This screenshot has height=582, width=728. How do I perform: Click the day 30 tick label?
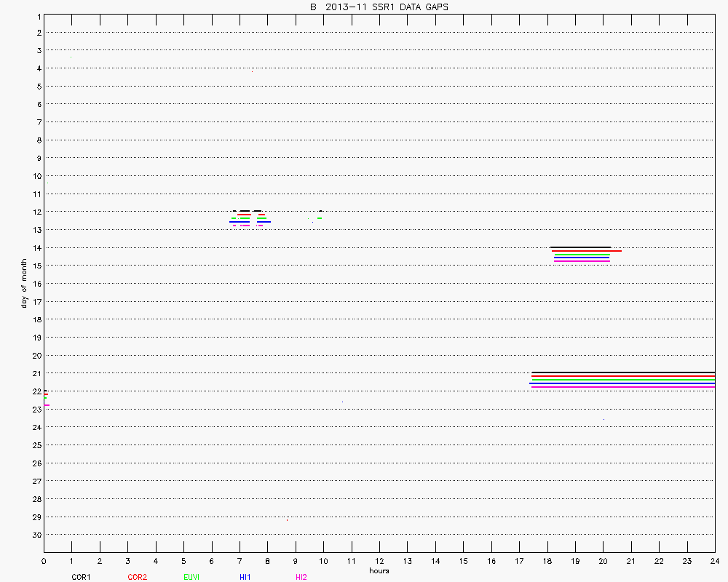pos(36,535)
